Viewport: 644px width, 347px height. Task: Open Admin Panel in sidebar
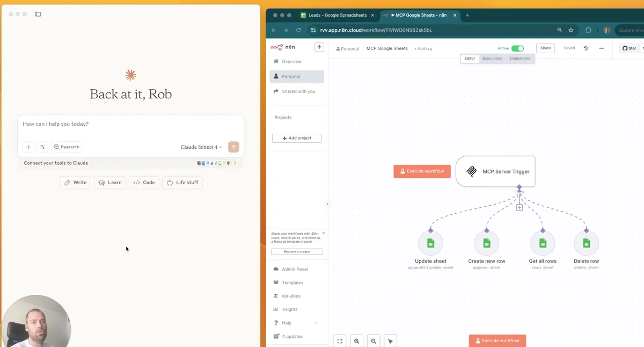click(297, 269)
